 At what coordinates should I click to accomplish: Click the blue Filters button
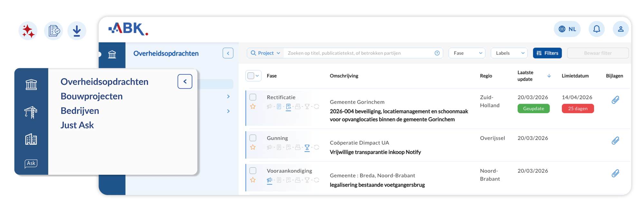pyautogui.click(x=547, y=53)
